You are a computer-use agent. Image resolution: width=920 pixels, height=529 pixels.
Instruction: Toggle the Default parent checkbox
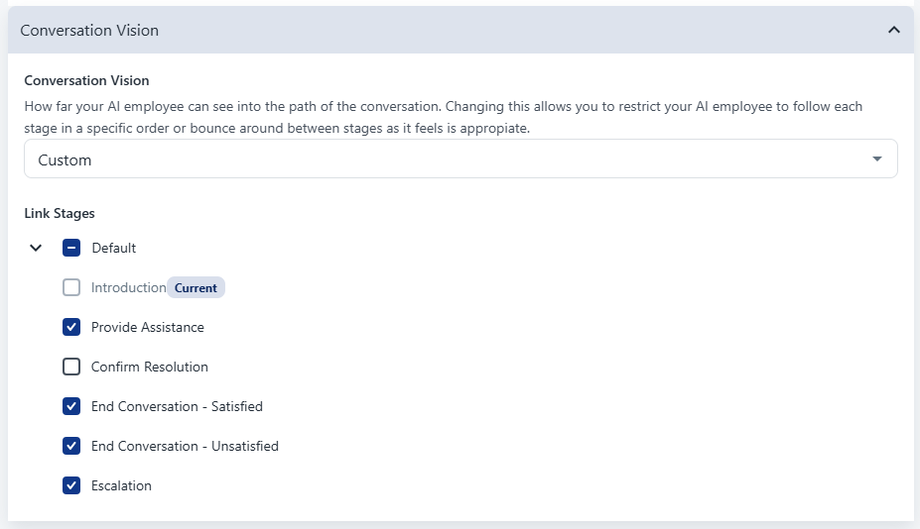click(x=71, y=248)
